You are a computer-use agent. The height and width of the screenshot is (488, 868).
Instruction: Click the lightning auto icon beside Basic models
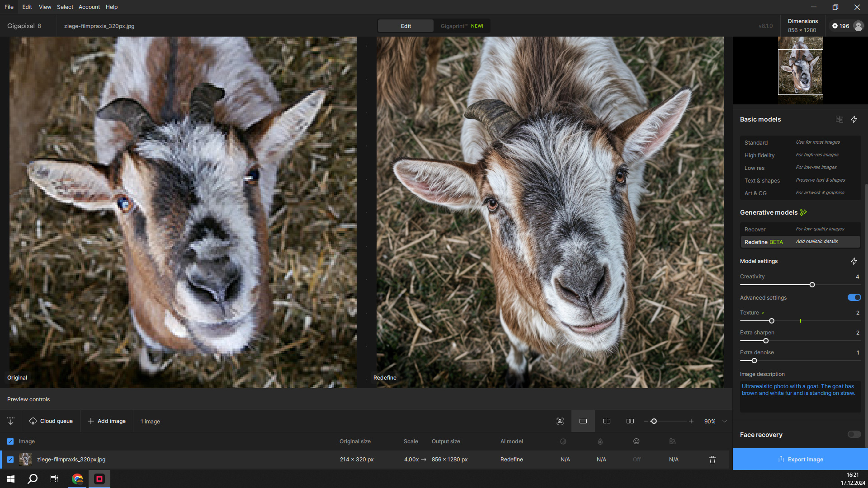click(854, 119)
